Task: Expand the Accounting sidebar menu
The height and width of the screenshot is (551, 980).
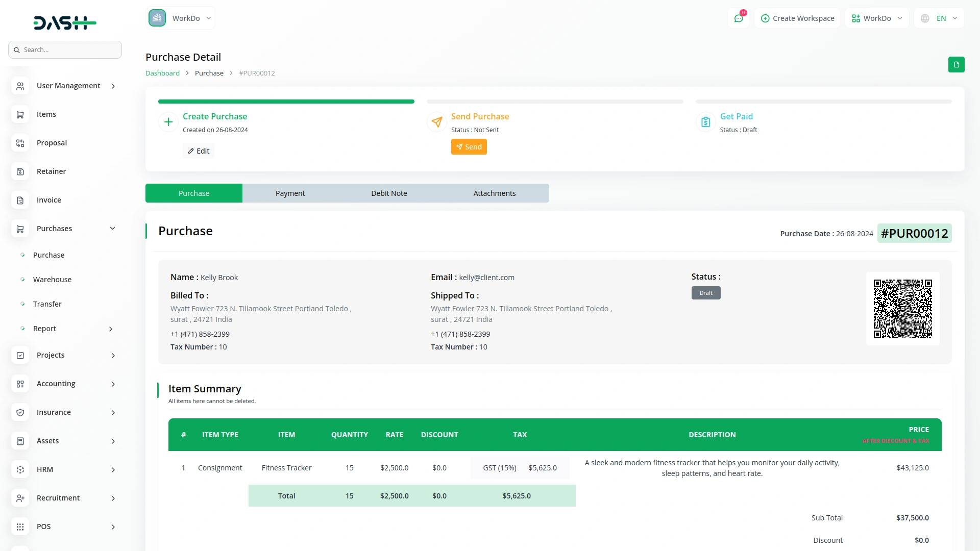Action: click(113, 384)
